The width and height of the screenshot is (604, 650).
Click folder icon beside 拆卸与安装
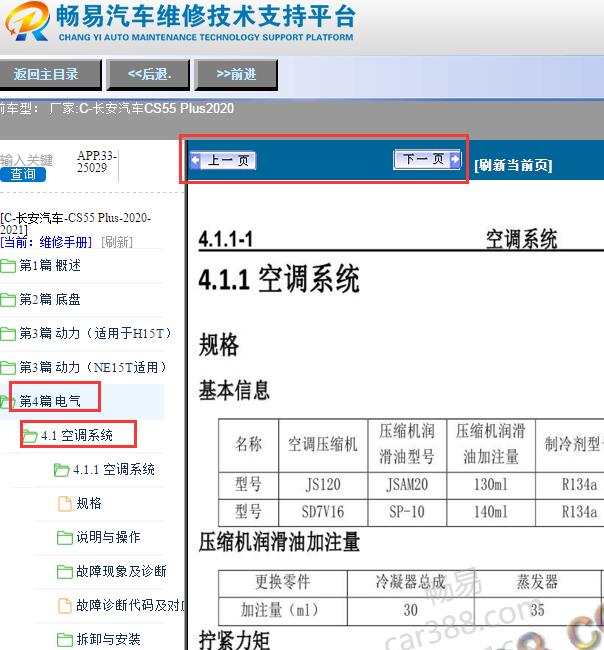tap(64, 640)
